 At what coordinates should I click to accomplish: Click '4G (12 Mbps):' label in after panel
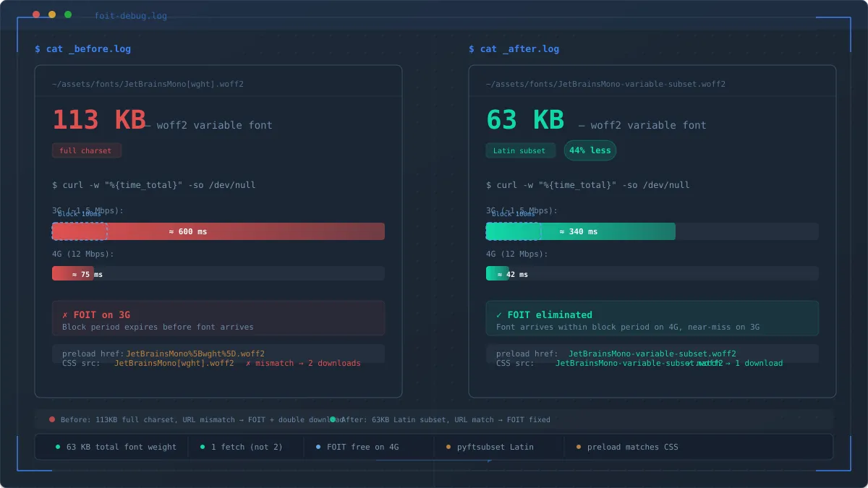click(x=517, y=254)
